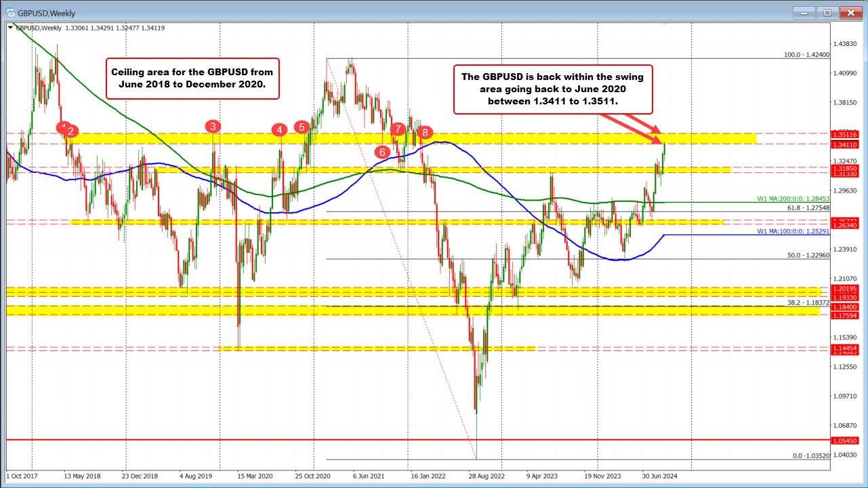Viewport: 868px width, 488px height.
Task: Select the swing area callout about 1.3411 to 1.3511
Action: coord(552,89)
